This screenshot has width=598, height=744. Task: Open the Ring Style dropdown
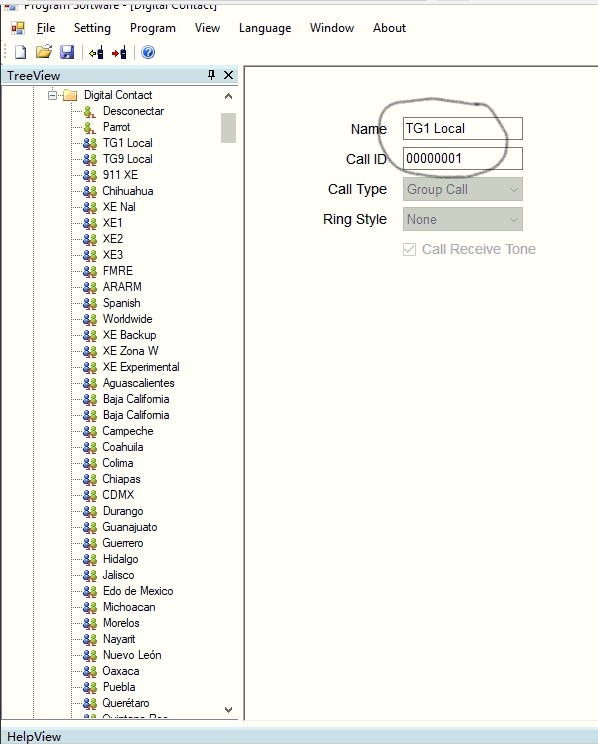(x=463, y=219)
